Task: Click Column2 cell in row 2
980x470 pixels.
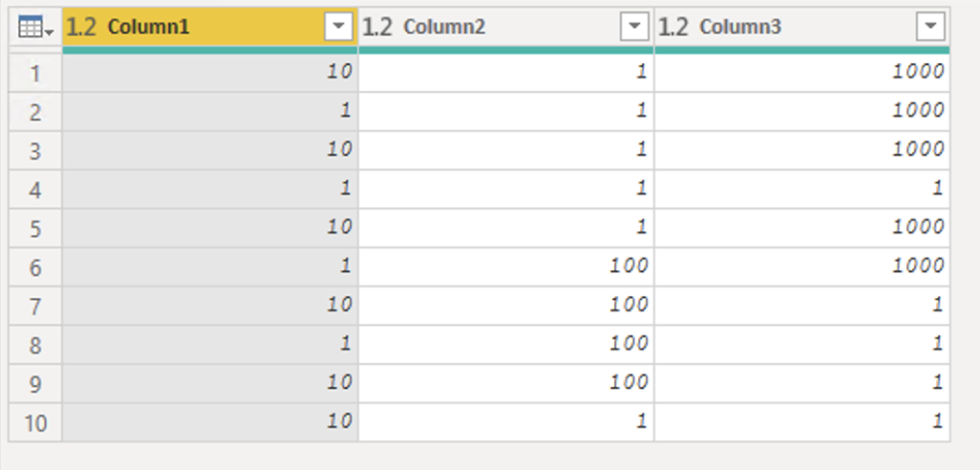Action: click(x=506, y=112)
